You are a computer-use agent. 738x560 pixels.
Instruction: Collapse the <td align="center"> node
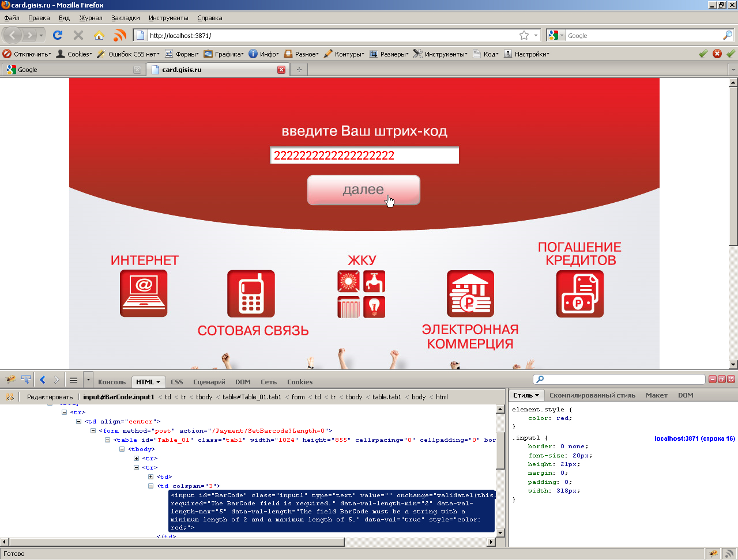coord(78,422)
